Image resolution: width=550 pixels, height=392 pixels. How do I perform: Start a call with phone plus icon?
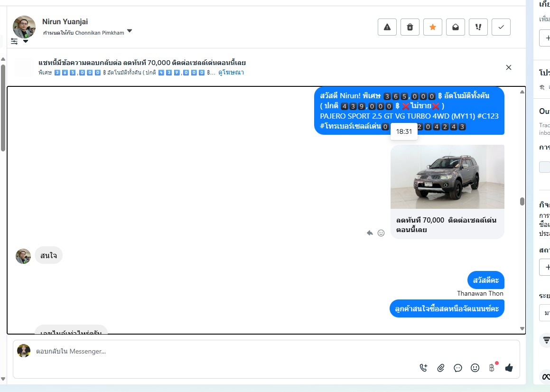click(424, 368)
